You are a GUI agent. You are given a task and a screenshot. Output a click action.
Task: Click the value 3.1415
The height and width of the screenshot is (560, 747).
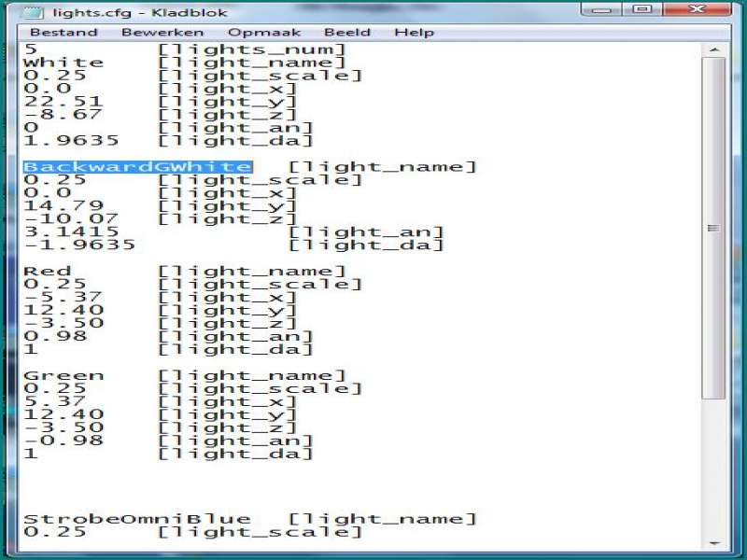point(71,231)
